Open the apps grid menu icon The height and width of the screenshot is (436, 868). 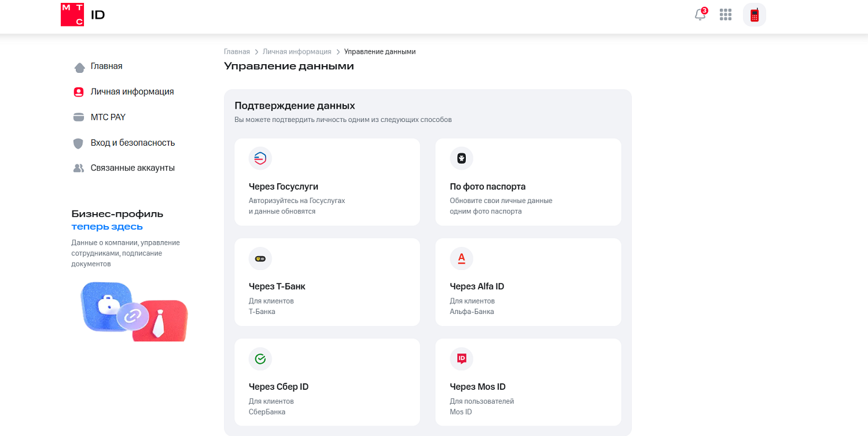point(726,15)
